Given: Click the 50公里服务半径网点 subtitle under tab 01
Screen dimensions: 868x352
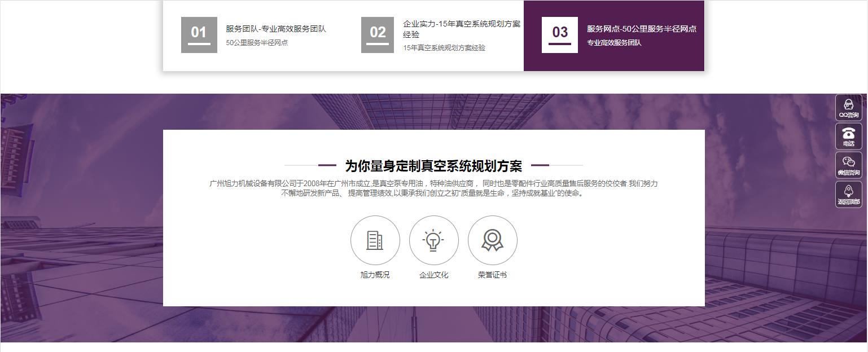Looking at the screenshot, I should 257,43.
